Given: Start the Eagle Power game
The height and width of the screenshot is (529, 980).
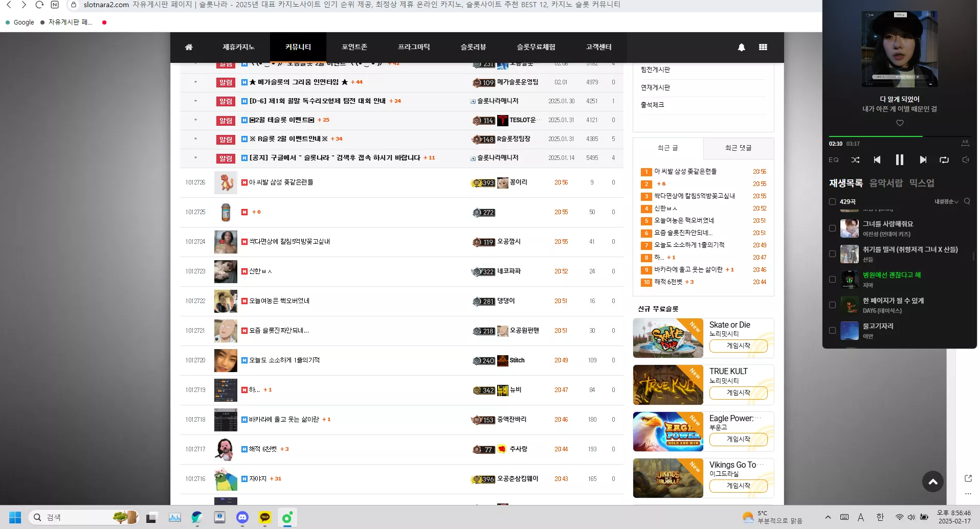Looking at the screenshot, I should 739,439.
